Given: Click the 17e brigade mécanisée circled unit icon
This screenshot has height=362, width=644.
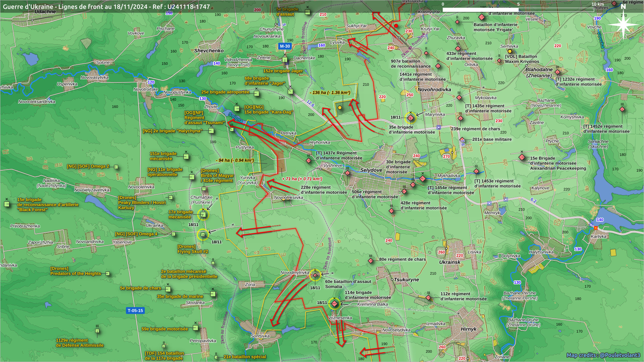Looking at the screenshot, I should 203,215.
